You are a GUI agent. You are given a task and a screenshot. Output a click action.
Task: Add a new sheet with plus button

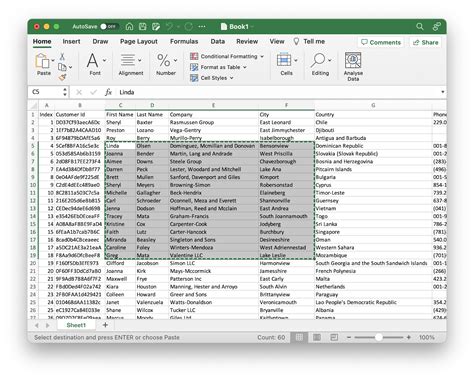click(x=105, y=325)
